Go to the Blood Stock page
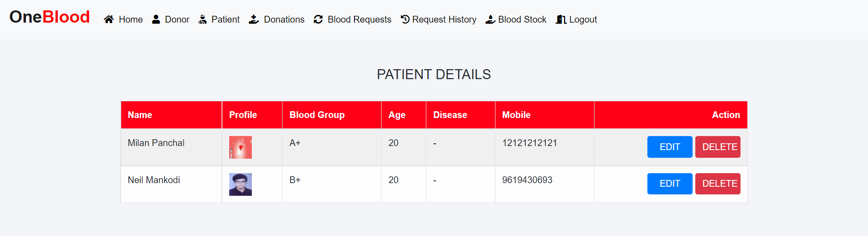This screenshot has width=868, height=236. (x=522, y=19)
